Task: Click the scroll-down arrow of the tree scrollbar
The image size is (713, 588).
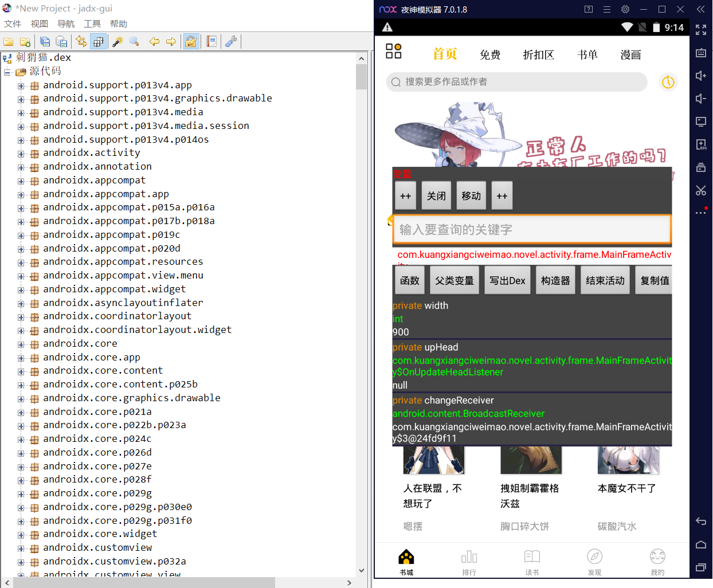Action: click(361, 571)
